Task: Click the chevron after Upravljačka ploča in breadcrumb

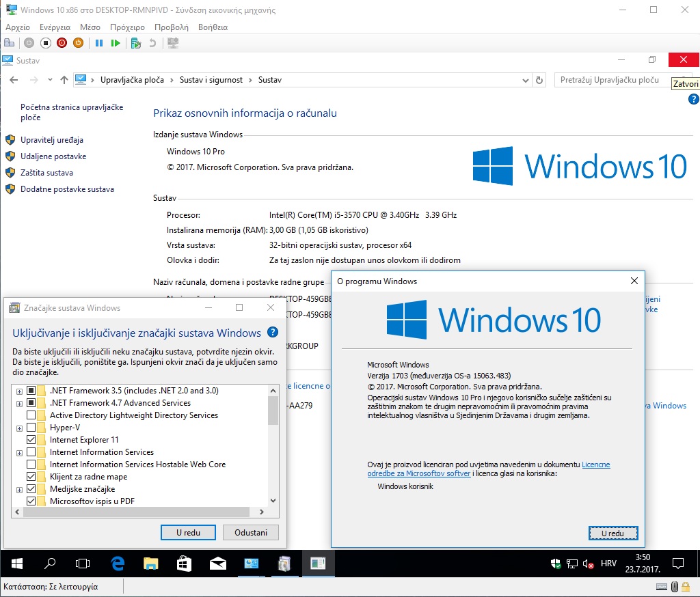Action: [x=172, y=81]
